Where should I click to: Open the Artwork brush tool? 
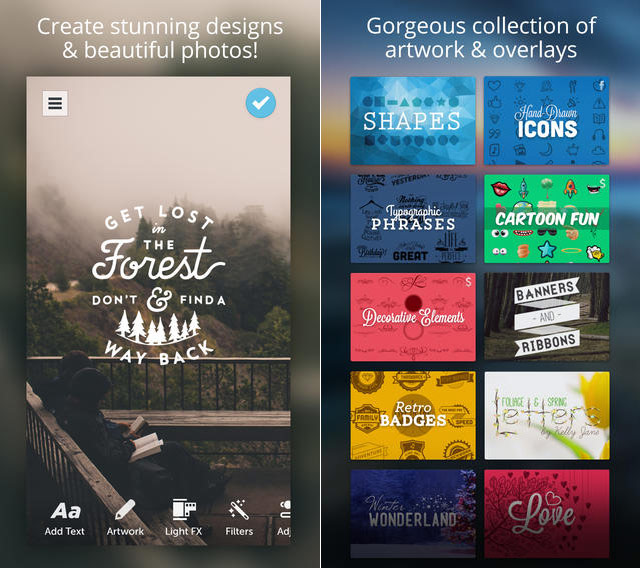point(125,518)
